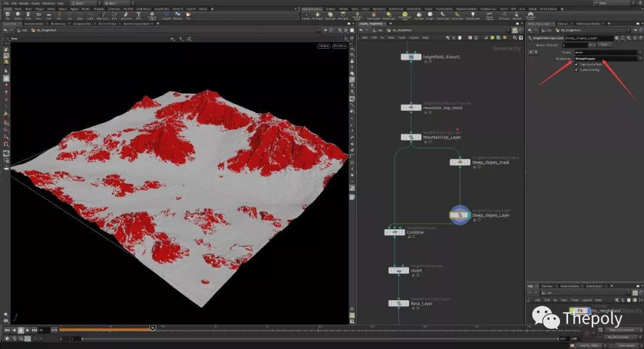Click the Combine HeightField Layer node
Viewport: 644px width, 349px height.
[395, 232]
